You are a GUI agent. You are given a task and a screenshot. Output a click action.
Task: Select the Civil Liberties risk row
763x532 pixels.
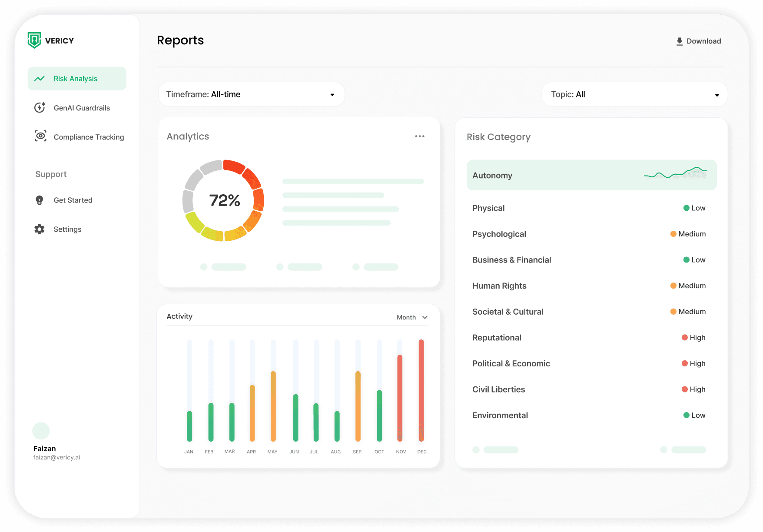point(588,389)
